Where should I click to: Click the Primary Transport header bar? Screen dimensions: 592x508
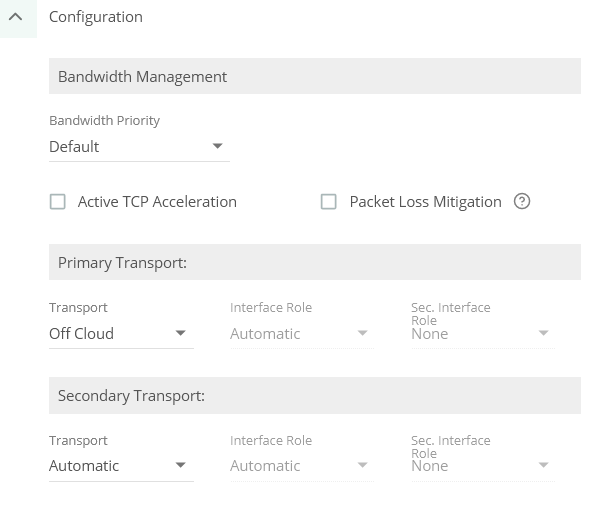tap(315, 262)
